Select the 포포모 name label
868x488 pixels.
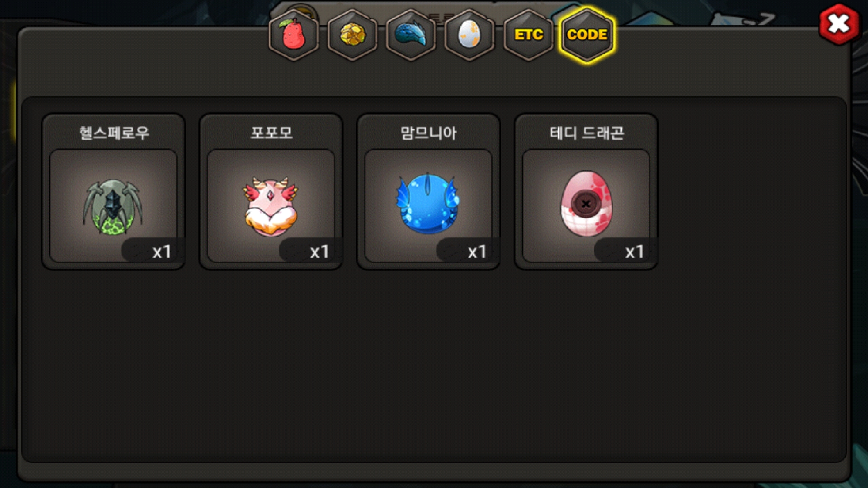coord(271,133)
